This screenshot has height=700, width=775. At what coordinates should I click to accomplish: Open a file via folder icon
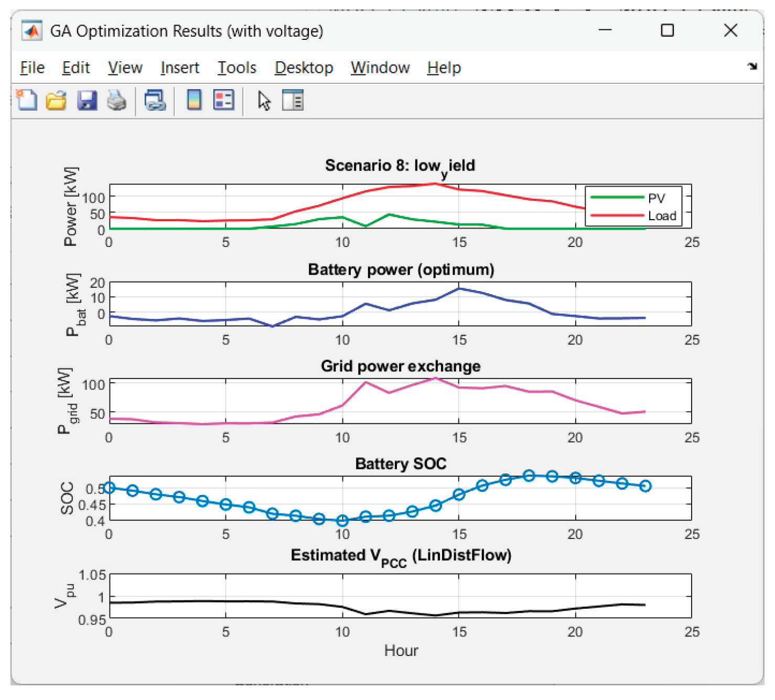tap(56, 100)
